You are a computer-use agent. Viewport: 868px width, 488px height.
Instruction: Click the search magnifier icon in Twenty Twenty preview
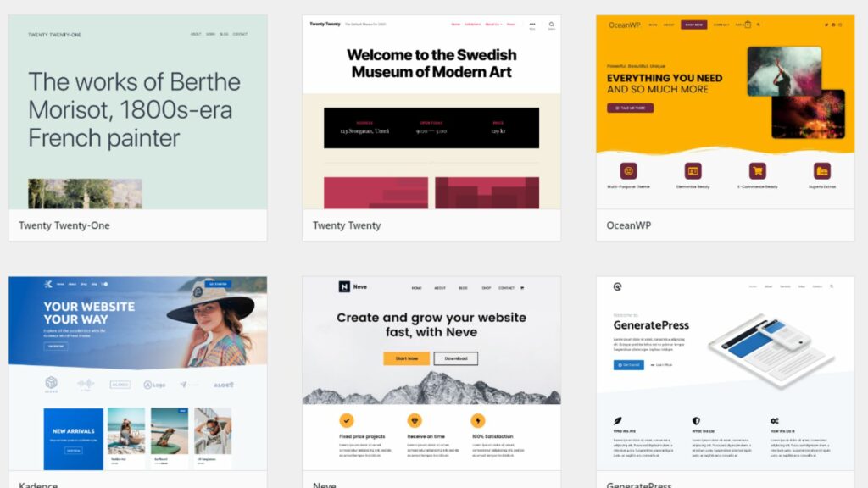click(551, 25)
